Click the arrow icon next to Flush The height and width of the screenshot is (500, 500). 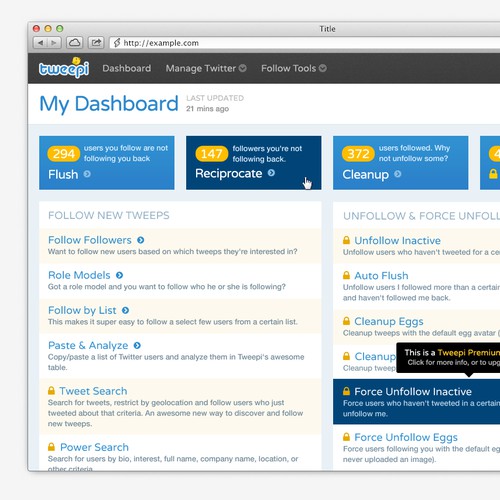click(x=87, y=174)
